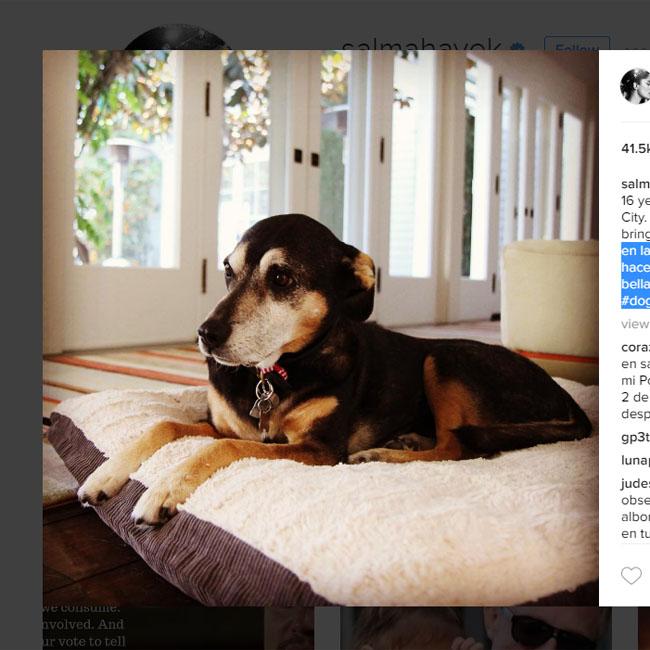Viewport: 650px width, 650px height.
Task: Click the dog photo in the post
Action: (x=320, y=328)
